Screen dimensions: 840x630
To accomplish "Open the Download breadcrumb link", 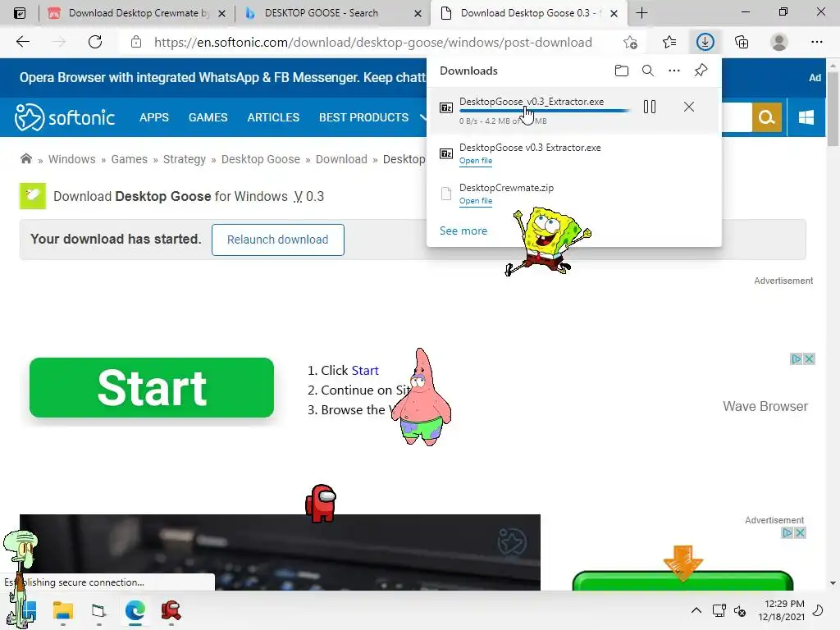I will 341,159.
